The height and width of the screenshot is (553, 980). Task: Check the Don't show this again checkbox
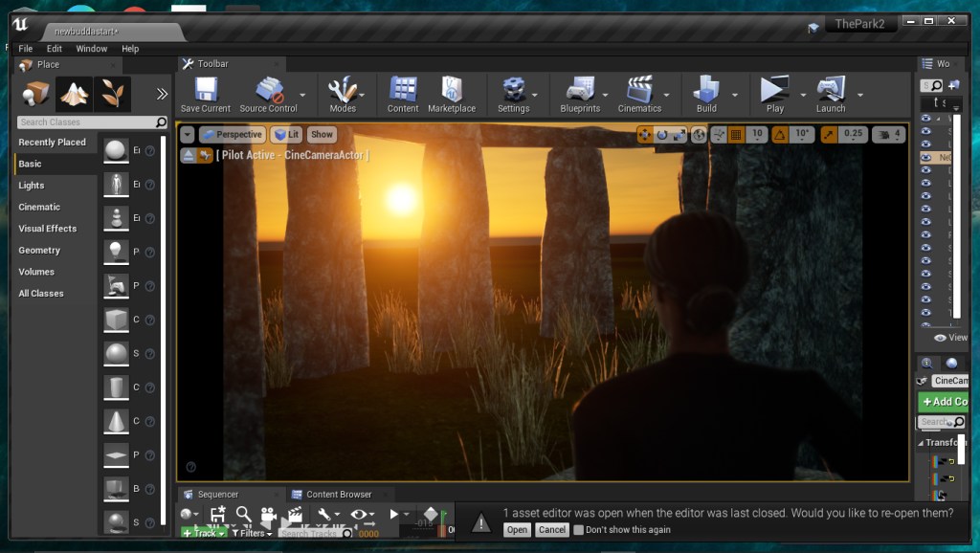click(578, 530)
